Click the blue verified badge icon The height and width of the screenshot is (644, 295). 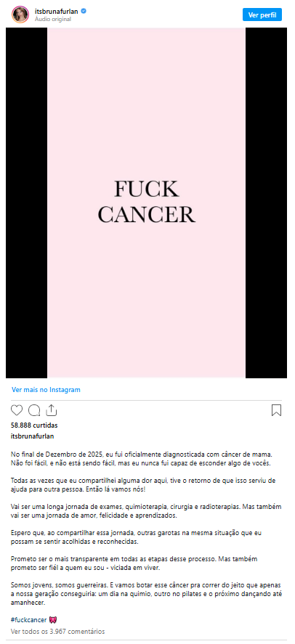pyautogui.click(x=84, y=11)
